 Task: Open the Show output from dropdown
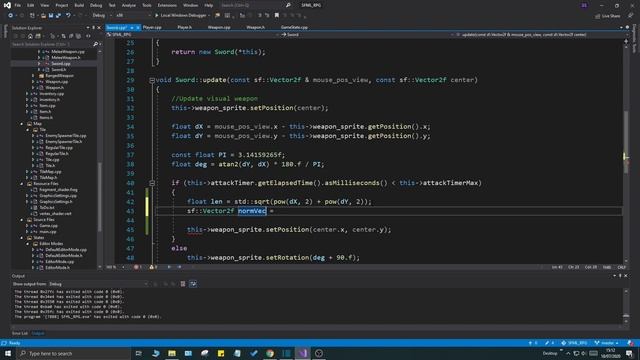pyautogui.click(x=98, y=284)
